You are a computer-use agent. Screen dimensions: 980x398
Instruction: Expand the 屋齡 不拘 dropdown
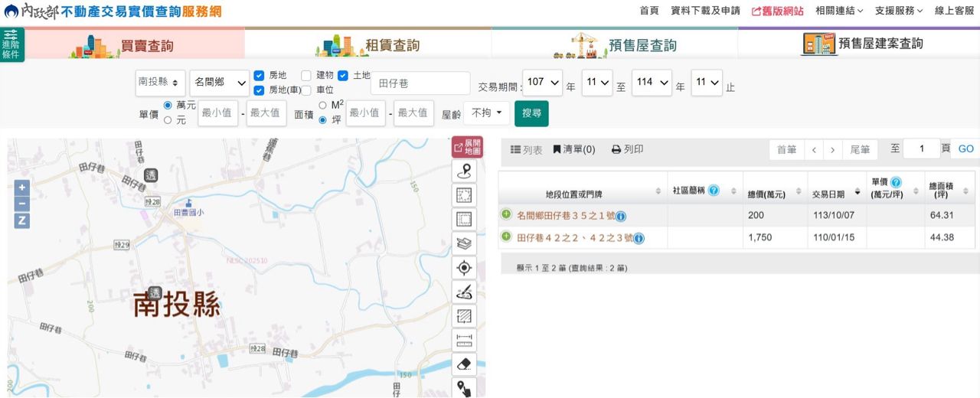pos(486,113)
